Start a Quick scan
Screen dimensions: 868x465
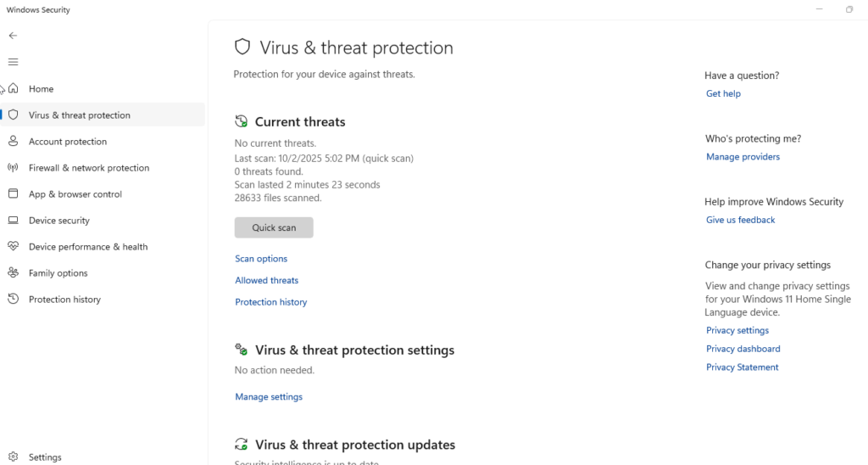coord(274,227)
